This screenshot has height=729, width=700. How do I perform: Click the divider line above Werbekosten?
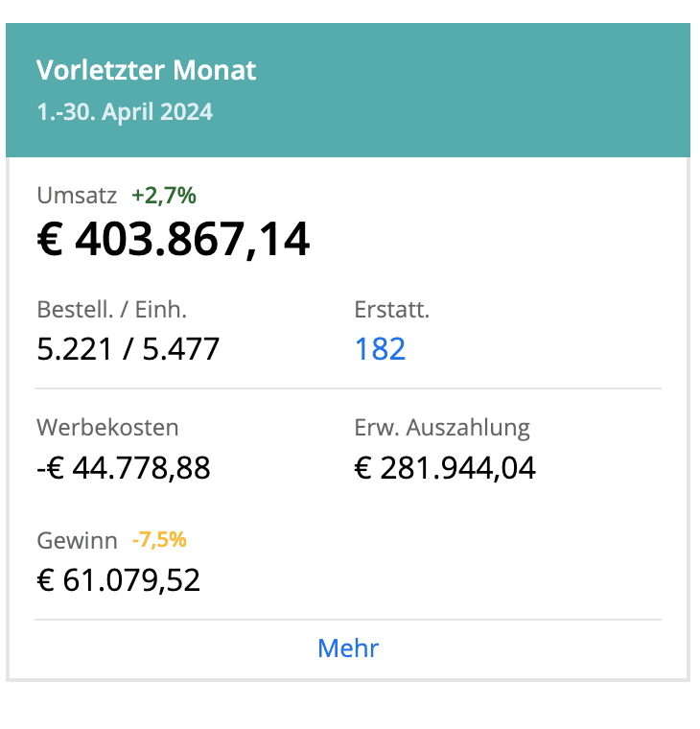point(348,388)
